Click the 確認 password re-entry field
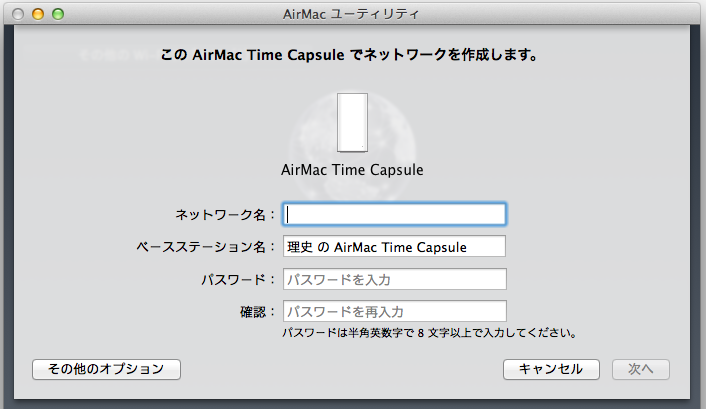 coord(395,311)
